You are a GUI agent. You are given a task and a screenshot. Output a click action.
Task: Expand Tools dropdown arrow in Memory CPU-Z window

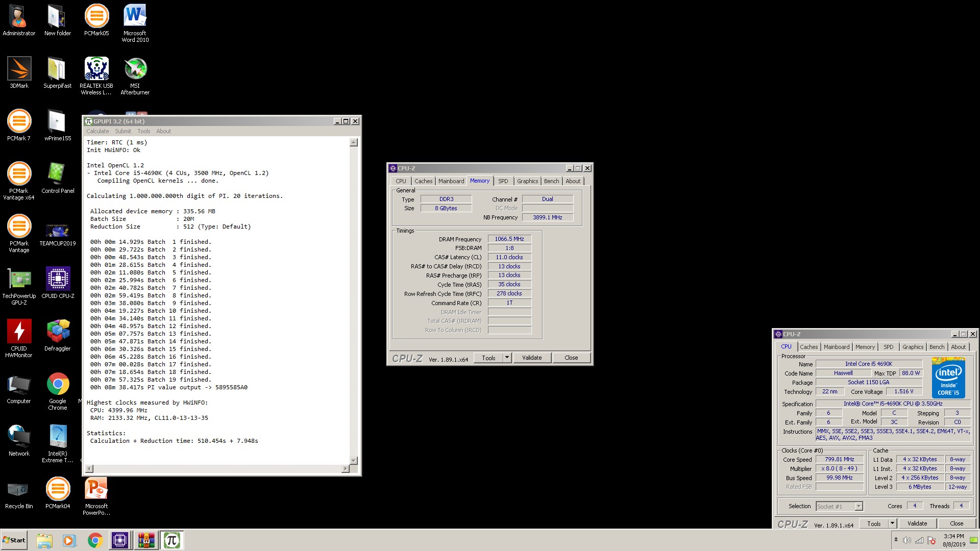pos(507,358)
